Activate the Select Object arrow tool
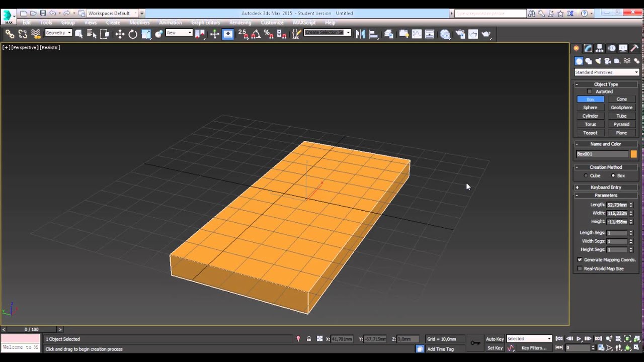This screenshot has height=362, width=644. coord(79,34)
